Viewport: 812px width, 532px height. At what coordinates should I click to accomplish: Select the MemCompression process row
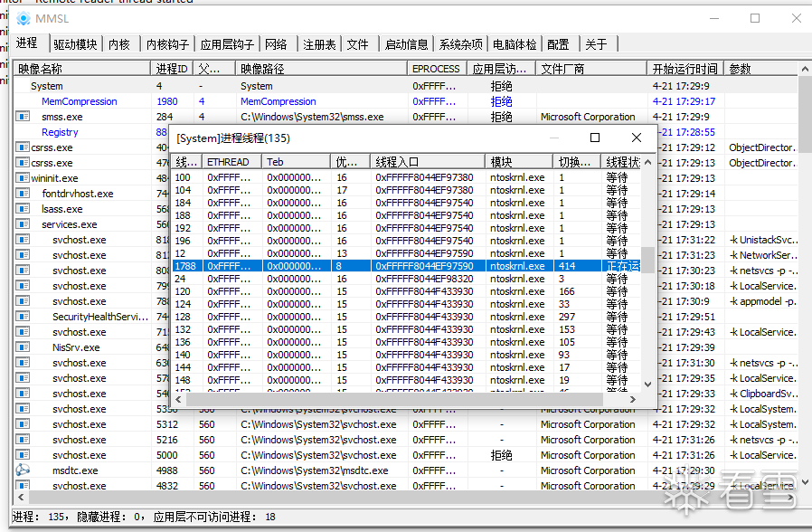tap(405, 101)
